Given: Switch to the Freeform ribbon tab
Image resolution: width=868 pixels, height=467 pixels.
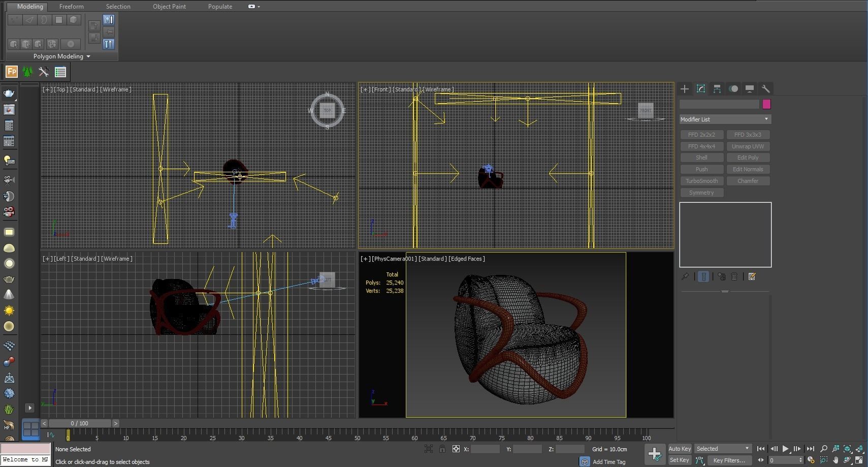Looking at the screenshot, I should click(x=71, y=7).
